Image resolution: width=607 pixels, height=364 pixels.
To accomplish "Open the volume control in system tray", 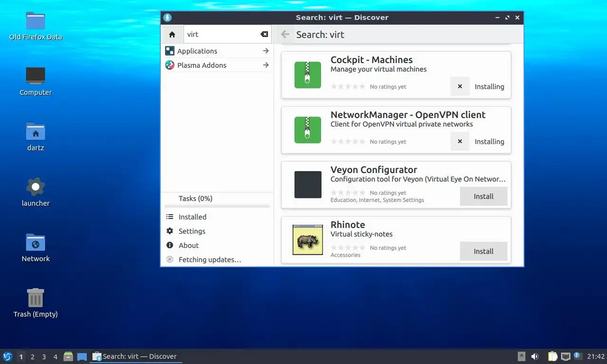I will (x=535, y=356).
